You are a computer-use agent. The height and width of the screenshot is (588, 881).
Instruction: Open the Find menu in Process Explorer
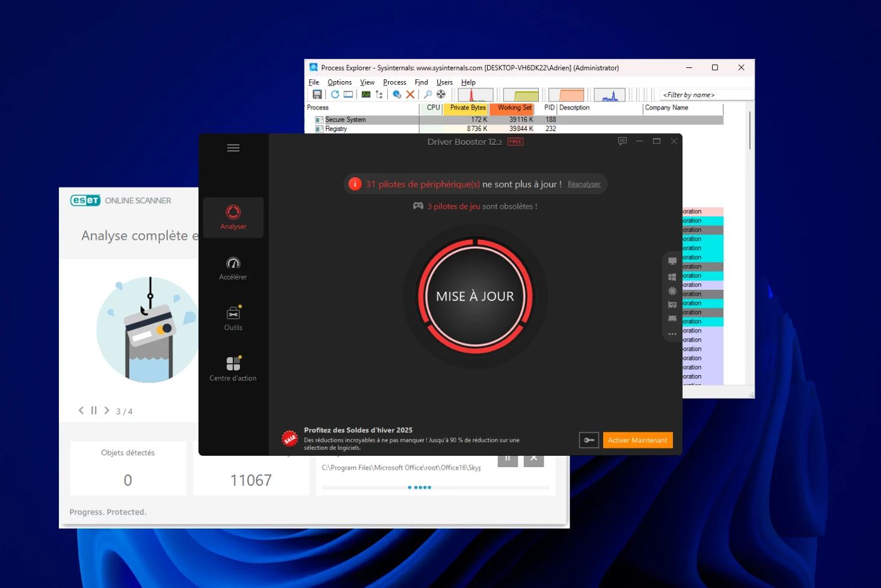click(x=421, y=82)
